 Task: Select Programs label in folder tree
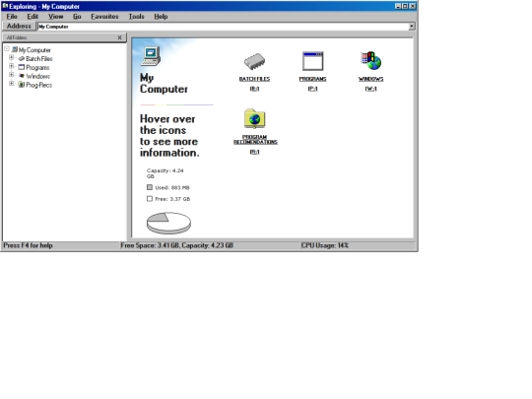point(37,68)
